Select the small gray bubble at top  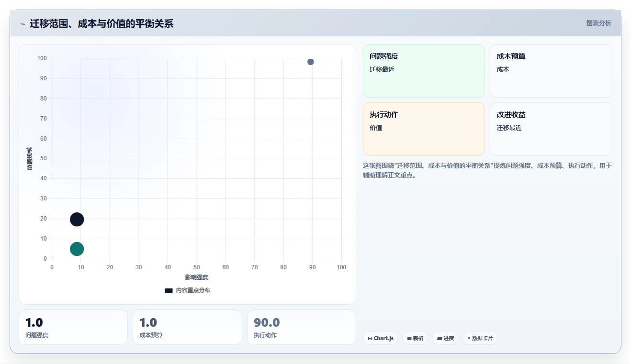coord(311,62)
